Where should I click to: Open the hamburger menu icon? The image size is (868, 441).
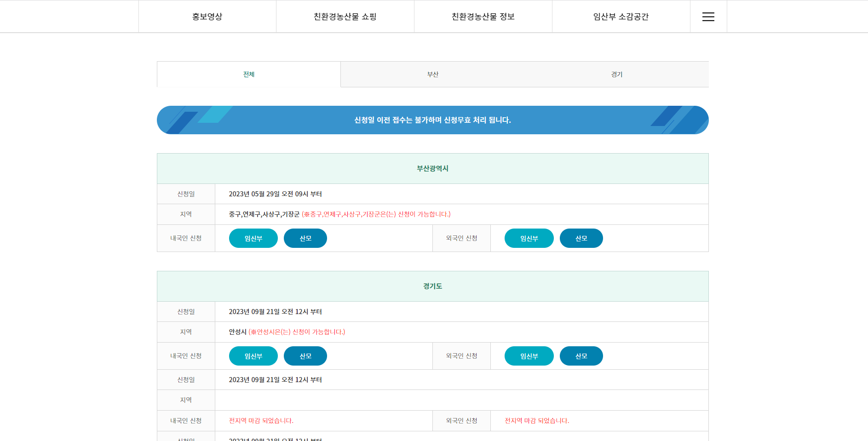coord(708,16)
